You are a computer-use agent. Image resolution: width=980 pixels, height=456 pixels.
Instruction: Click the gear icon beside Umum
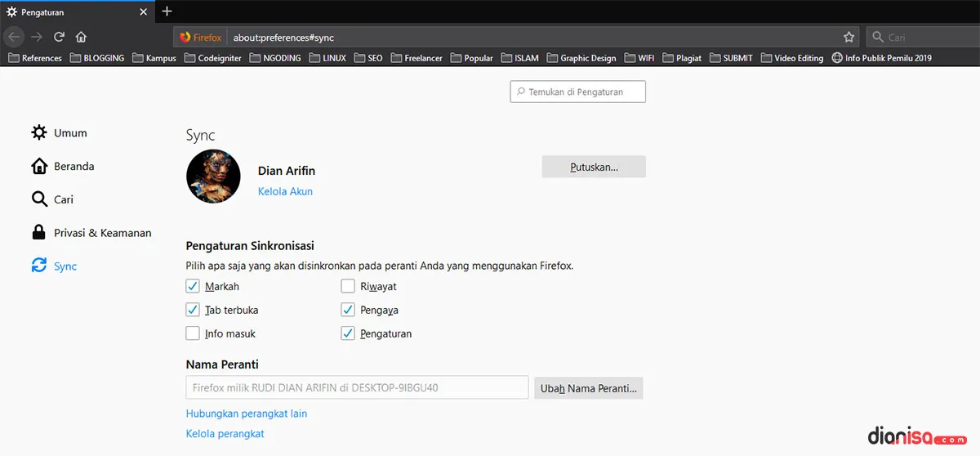39,132
